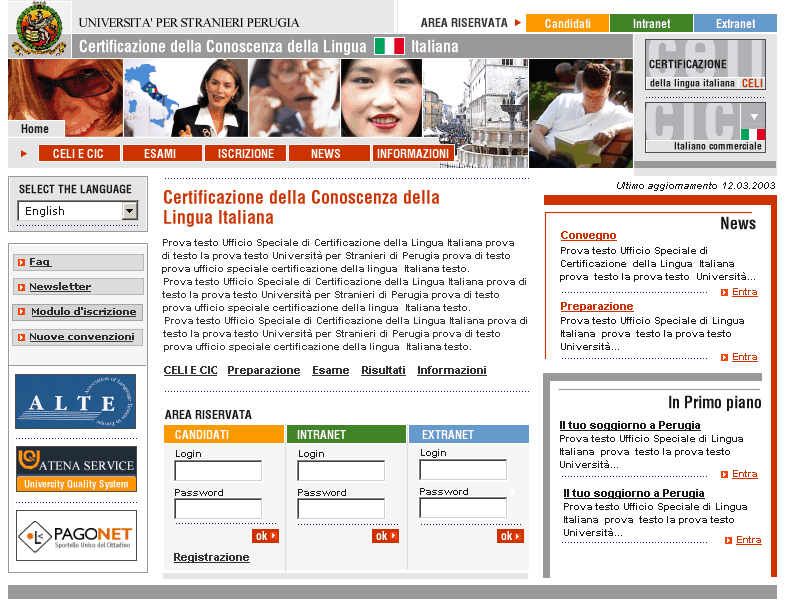Screen dimensions: 785x608
Task: Open the Extranet reserved area tab
Action: pos(735,24)
